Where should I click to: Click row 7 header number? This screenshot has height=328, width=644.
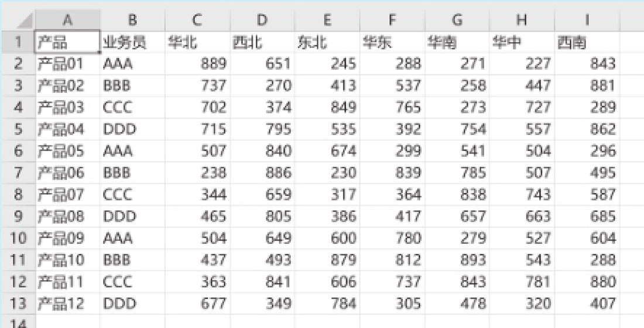point(18,173)
